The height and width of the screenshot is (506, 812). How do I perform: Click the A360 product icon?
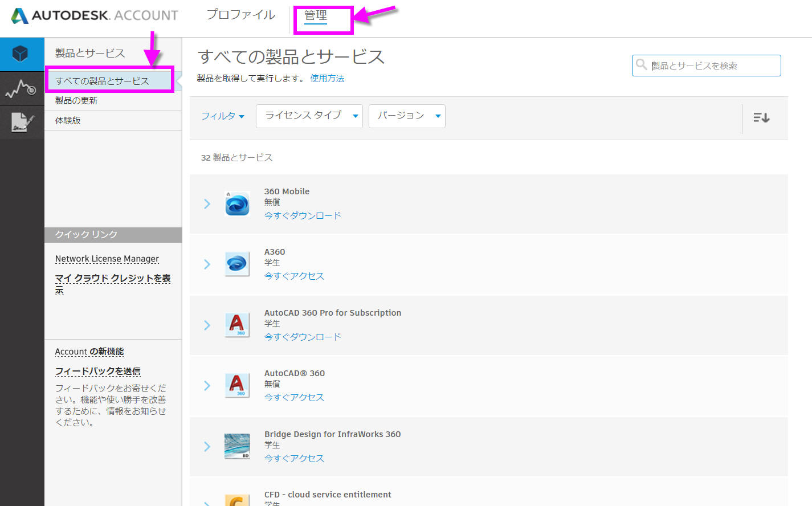tap(237, 264)
